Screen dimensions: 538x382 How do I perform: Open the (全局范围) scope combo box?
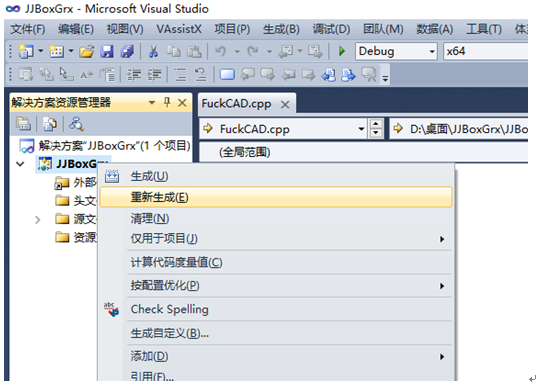coord(364,152)
